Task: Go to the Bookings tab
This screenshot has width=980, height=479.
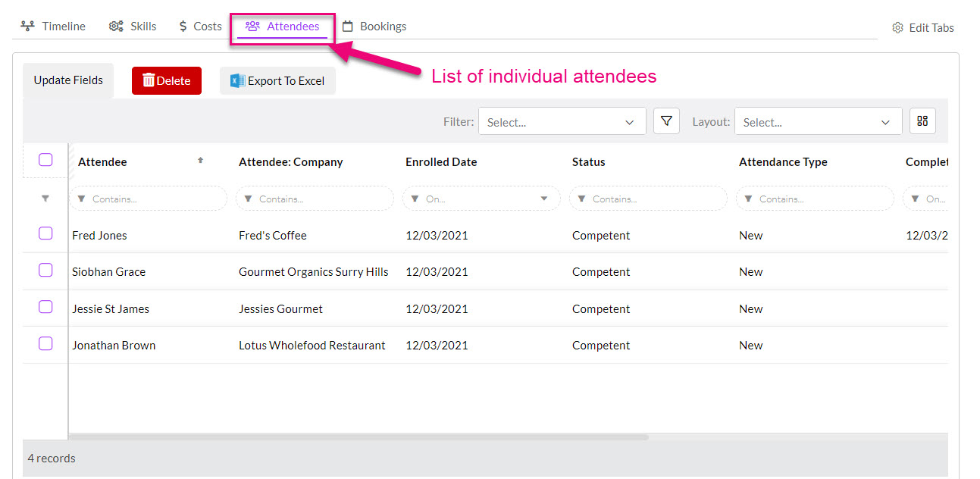Action: click(374, 27)
